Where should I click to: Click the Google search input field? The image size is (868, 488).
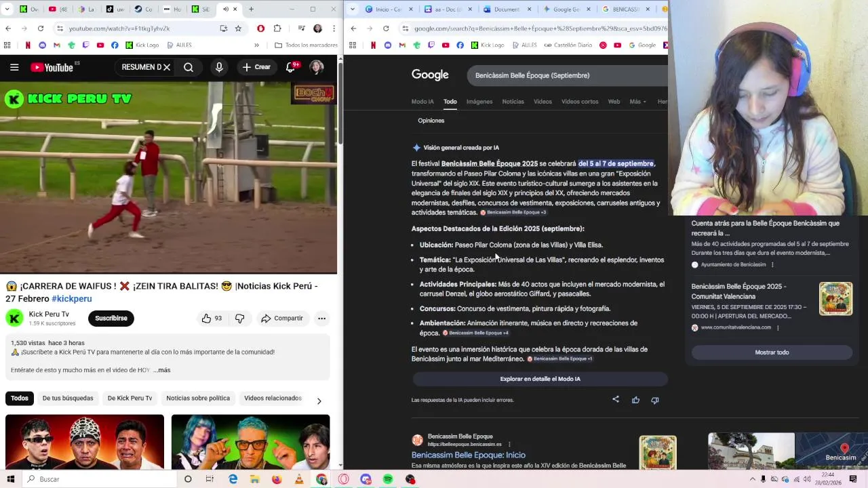[568, 75]
